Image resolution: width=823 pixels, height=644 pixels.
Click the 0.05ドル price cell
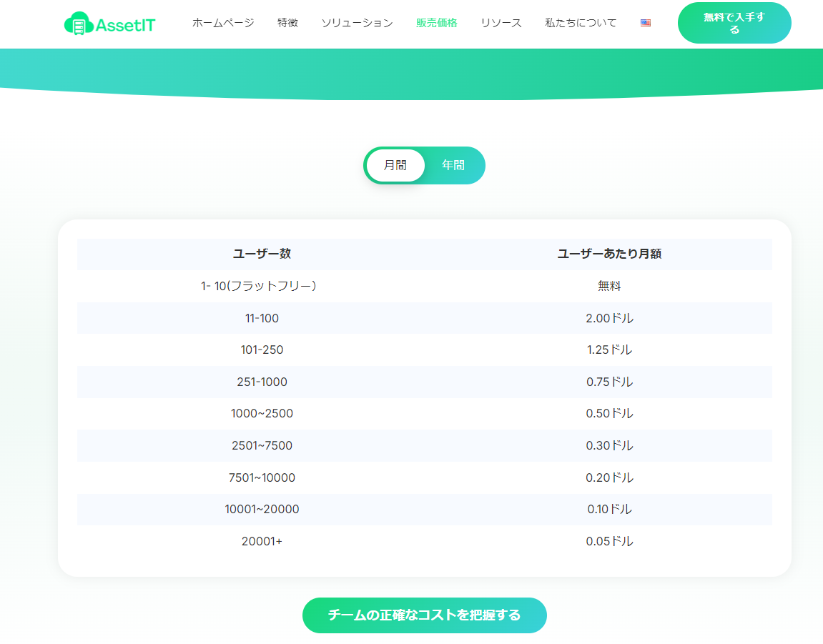click(609, 541)
